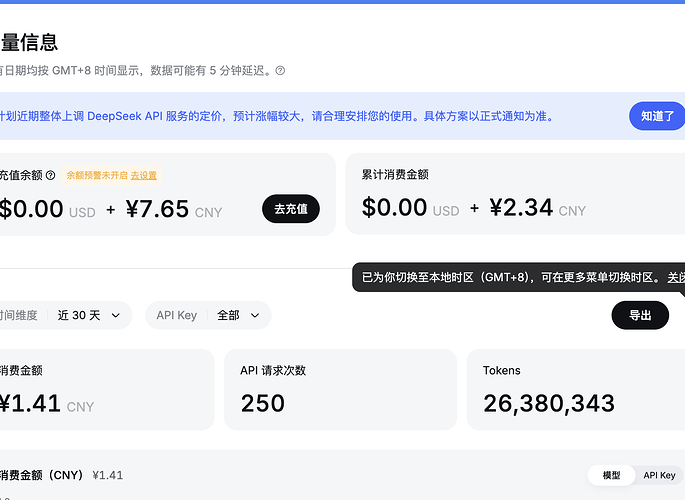Open the 去设置 balance alert link
This screenshot has width=685, height=500.
144,176
